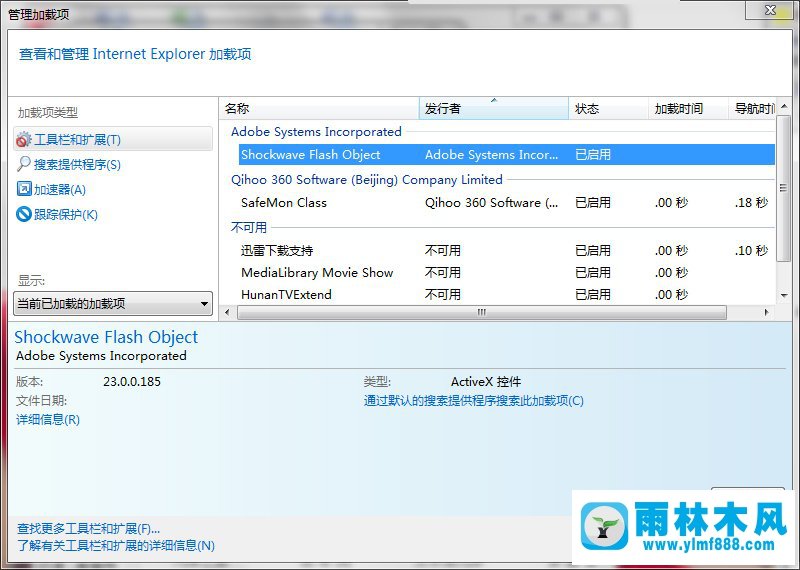Click the 不可用 publisher of MediaLibrary Movie Show
The height and width of the screenshot is (570, 800).
443,272
